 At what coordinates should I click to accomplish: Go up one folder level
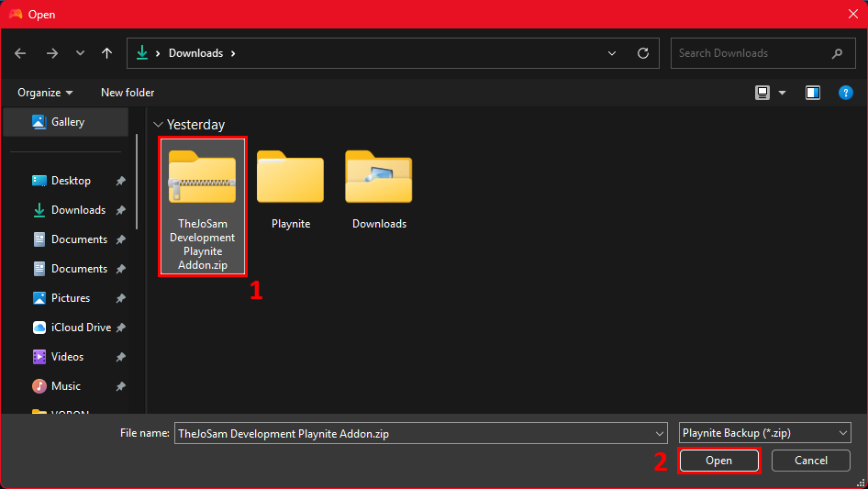point(106,53)
